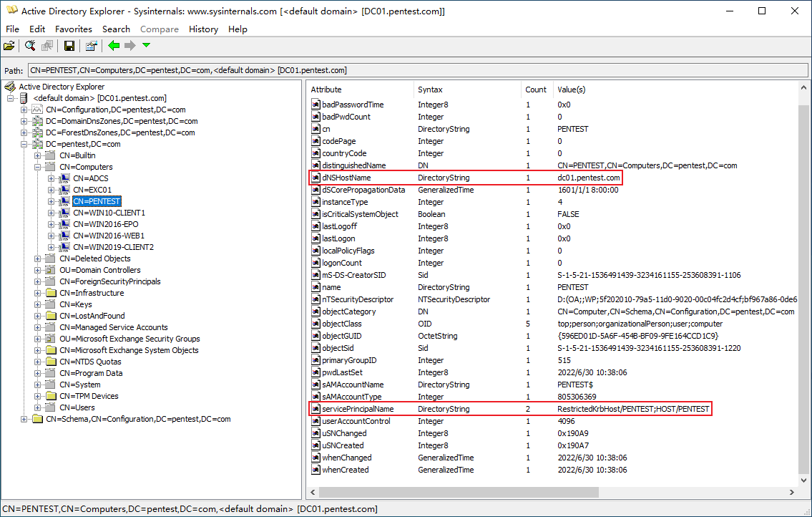Screen dimensions: 812x517
Task: Navigate back with the green left arrow
Action: coord(114,46)
